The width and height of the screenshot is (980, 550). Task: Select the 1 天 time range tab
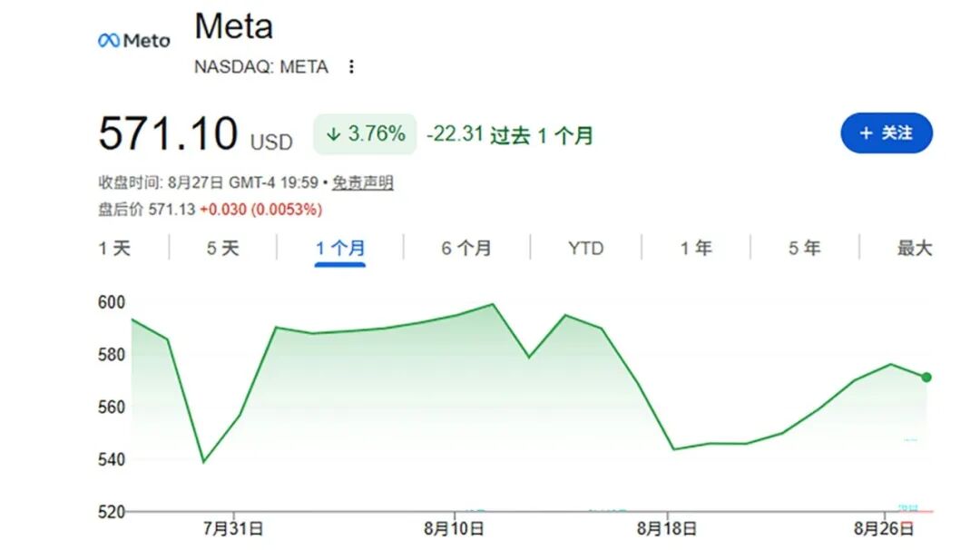click(x=114, y=248)
